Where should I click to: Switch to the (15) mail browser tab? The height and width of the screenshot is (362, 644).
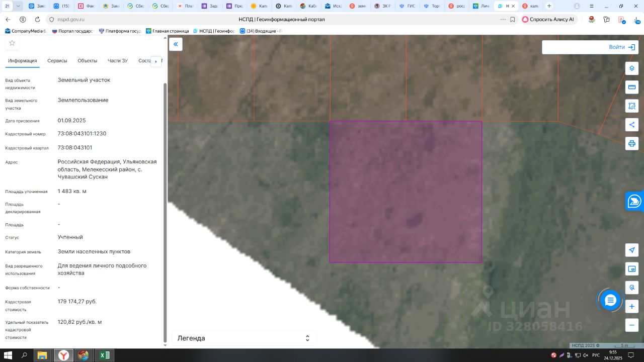coord(62,6)
